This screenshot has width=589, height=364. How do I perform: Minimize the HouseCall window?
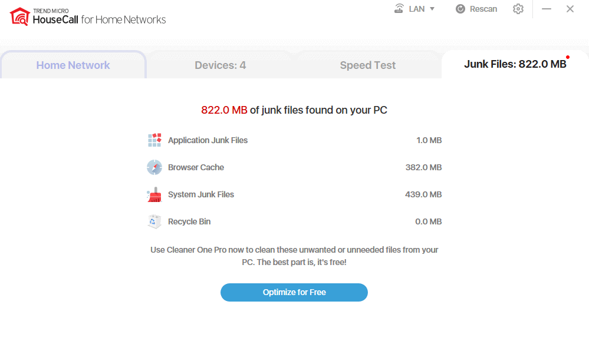pos(547,9)
